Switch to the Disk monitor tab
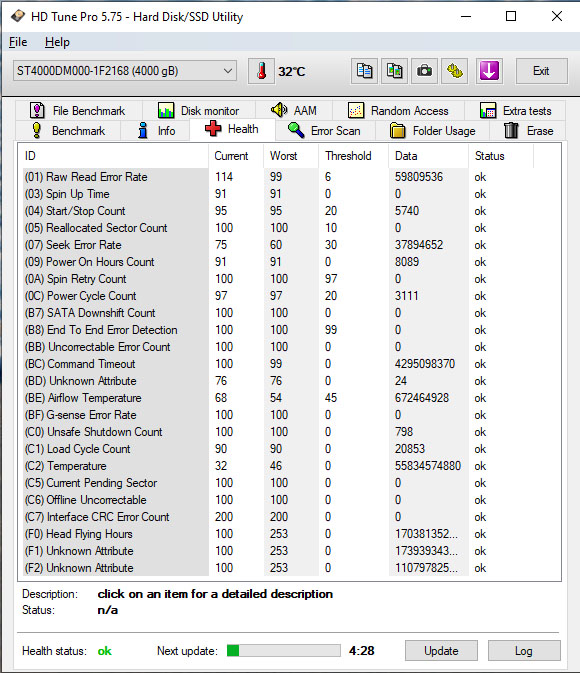This screenshot has width=580, height=673. coord(198,111)
